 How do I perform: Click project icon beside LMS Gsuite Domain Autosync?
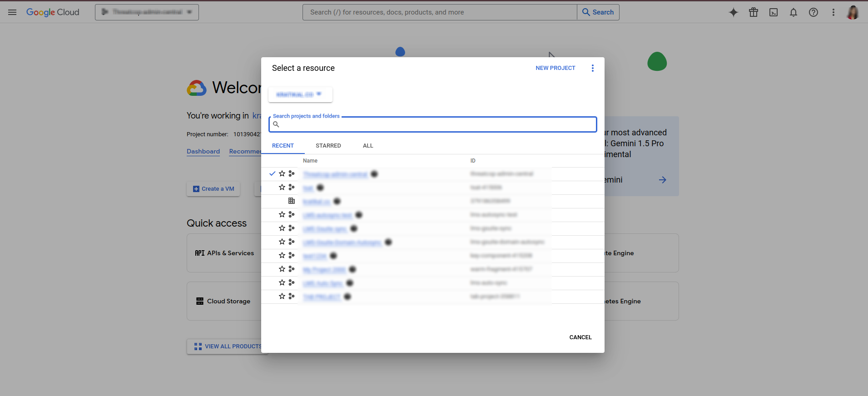tap(292, 242)
